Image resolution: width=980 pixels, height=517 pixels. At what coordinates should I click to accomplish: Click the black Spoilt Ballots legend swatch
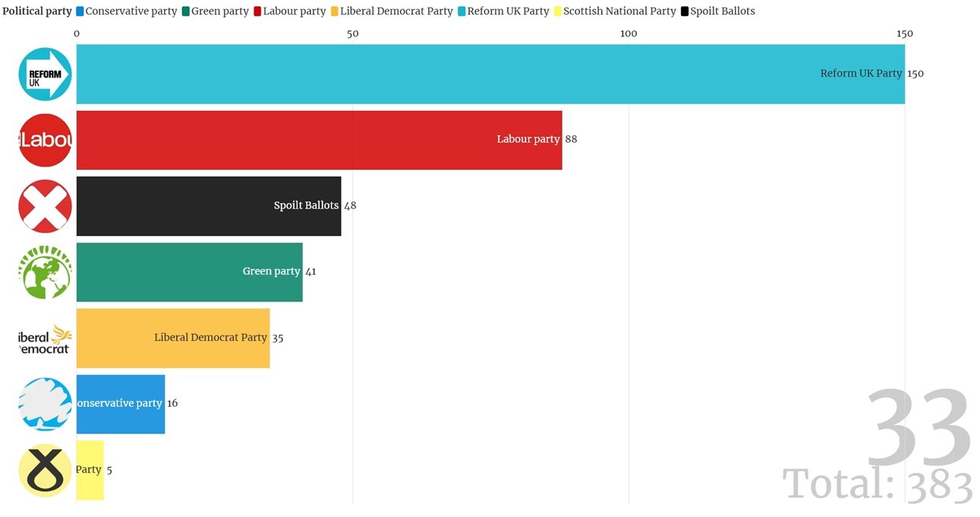click(685, 11)
